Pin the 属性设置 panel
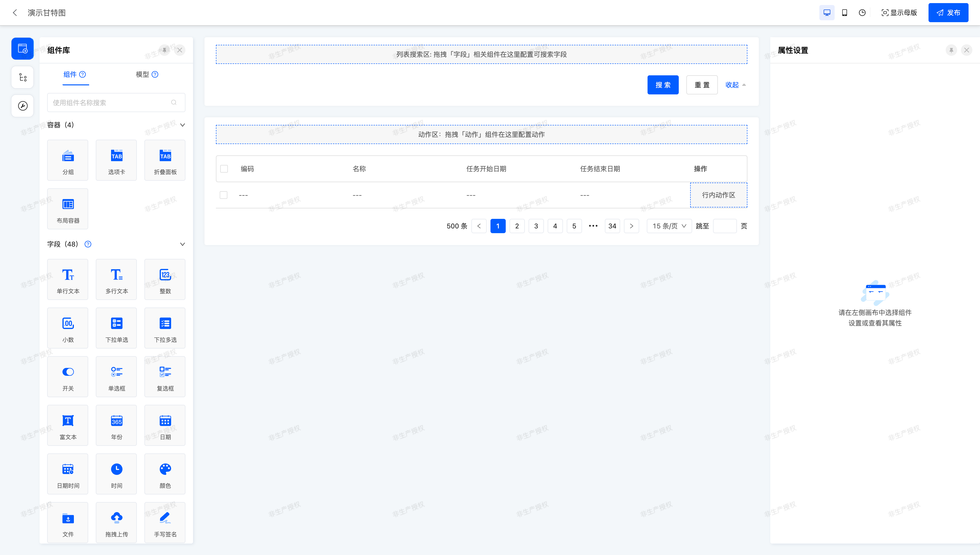 pos(951,50)
